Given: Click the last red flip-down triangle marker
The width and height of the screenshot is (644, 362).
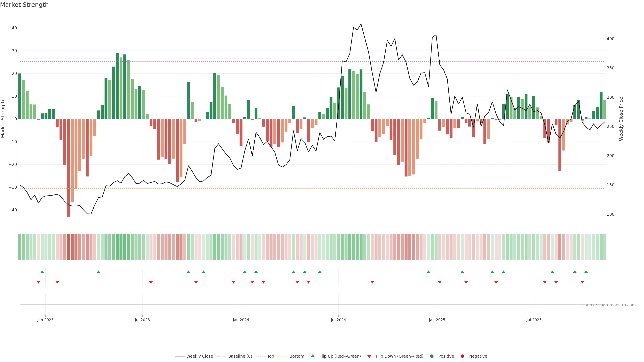Looking at the screenshot, I should [582, 282].
